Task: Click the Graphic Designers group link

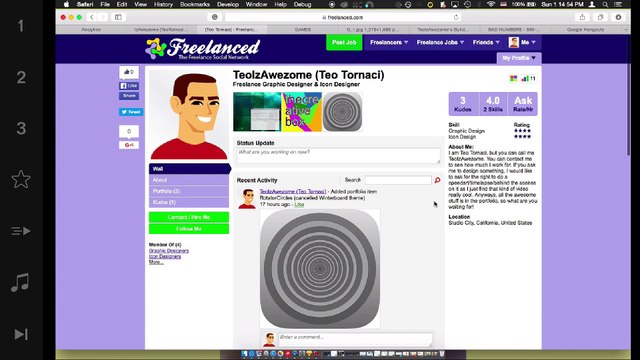Action: click(x=169, y=251)
